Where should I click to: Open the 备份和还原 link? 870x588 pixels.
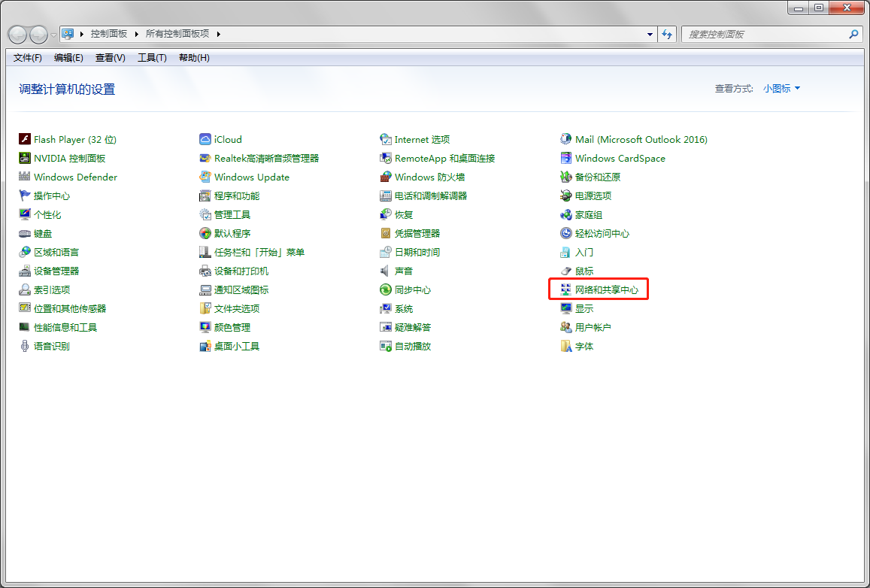(x=598, y=177)
